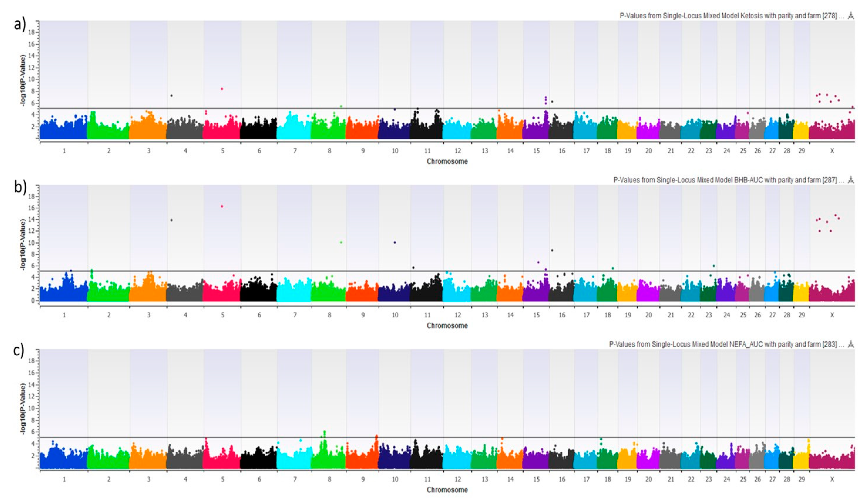Click the chromosome X axis label in panel a
The width and height of the screenshot is (868, 502).
[x=832, y=151]
